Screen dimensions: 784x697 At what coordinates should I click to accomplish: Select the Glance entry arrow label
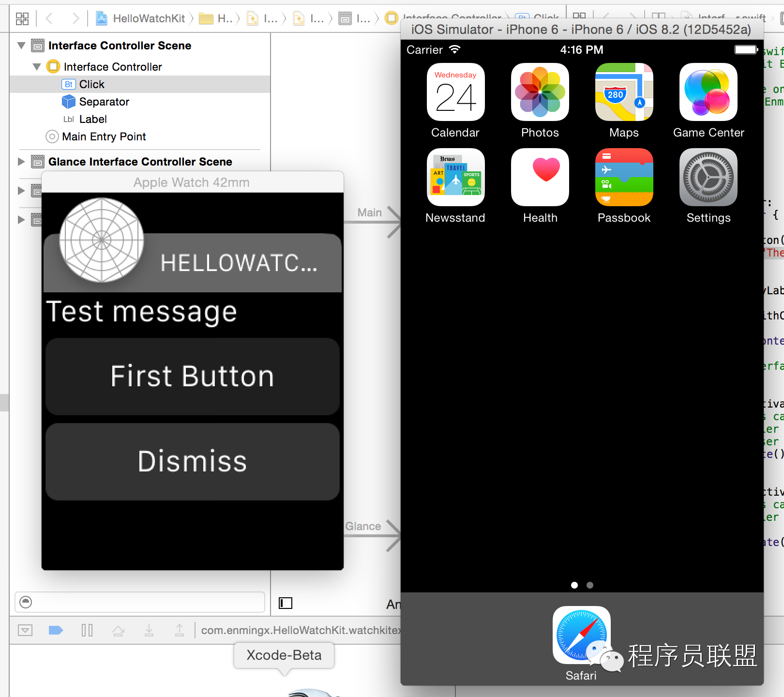click(x=363, y=526)
